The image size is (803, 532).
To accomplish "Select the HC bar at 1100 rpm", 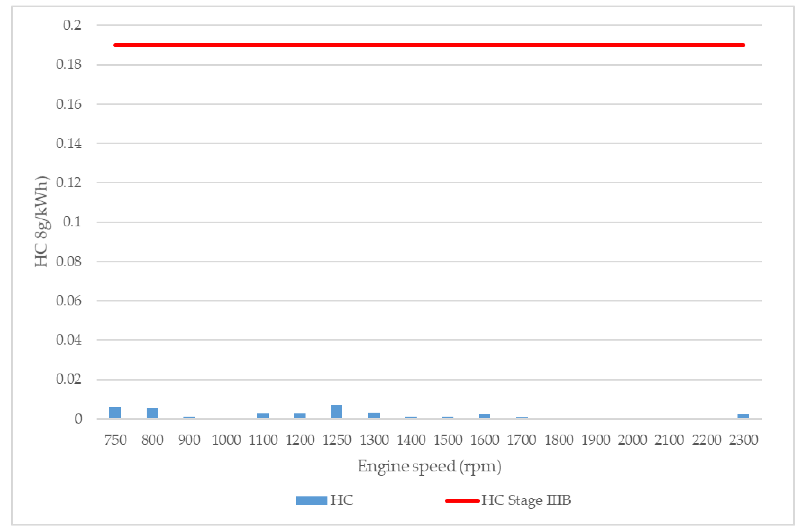I will point(263,416).
